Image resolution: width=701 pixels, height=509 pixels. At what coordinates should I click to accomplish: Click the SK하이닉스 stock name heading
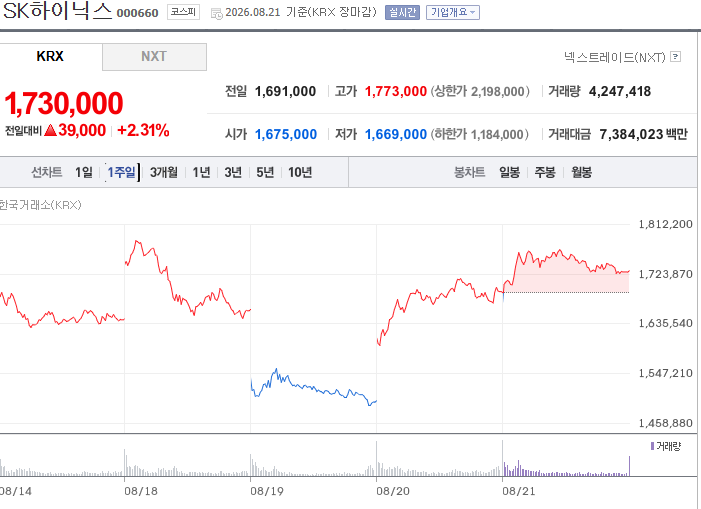coord(57,11)
